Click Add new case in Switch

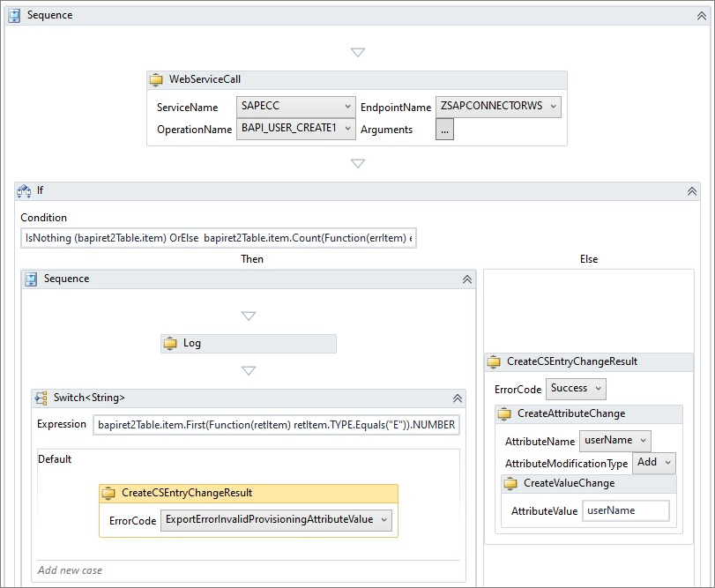71,570
